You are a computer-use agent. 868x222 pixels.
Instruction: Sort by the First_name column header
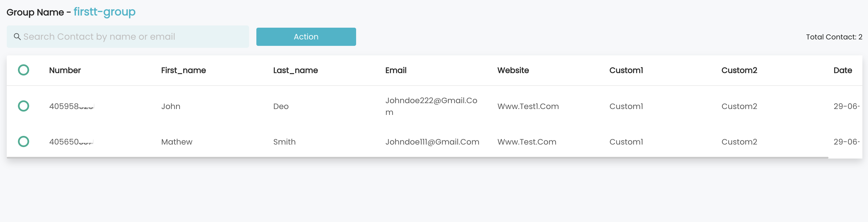(x=183, y=70)
